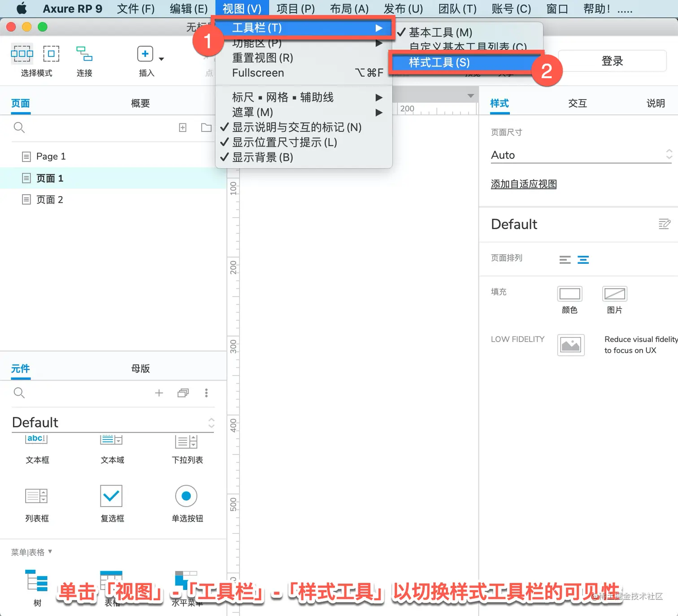This screenshot has height=616, width=678.
Task: Open the 发布 (U) menu
Action: 403,9
